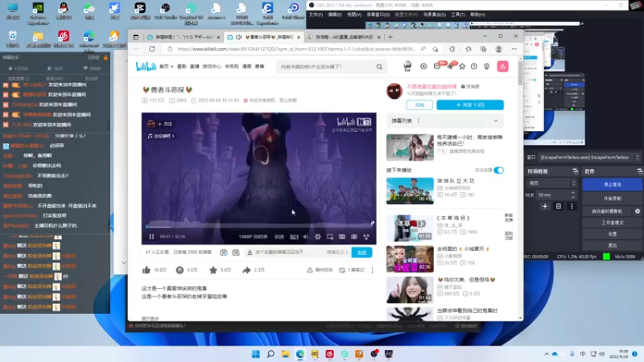
Task: Click the Bilibili search input field
Action: click(x=327, y=67)
